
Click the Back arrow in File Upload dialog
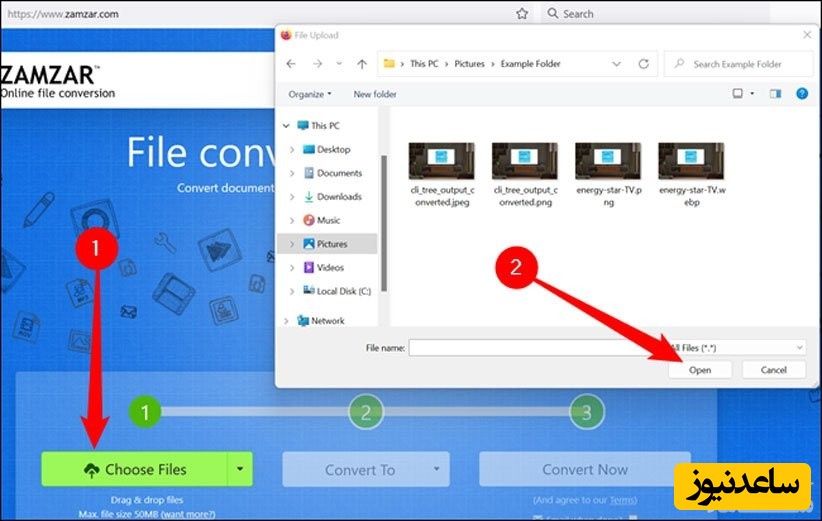point(291,64)
